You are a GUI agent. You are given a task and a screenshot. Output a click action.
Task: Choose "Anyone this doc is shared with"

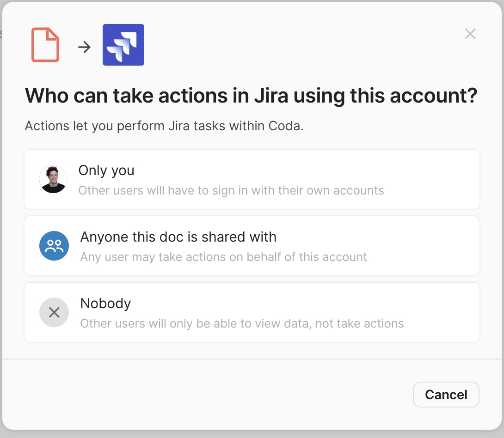click(178, 237)
